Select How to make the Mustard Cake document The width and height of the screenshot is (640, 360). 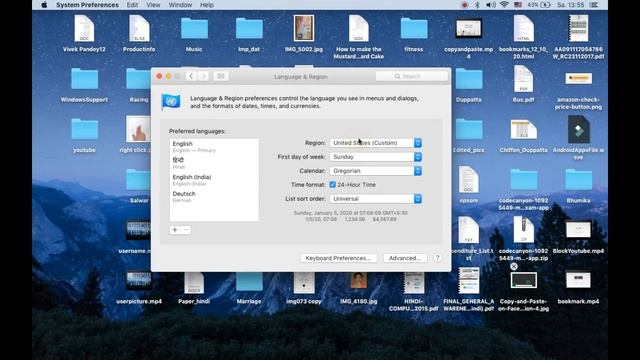pos(358,29)
